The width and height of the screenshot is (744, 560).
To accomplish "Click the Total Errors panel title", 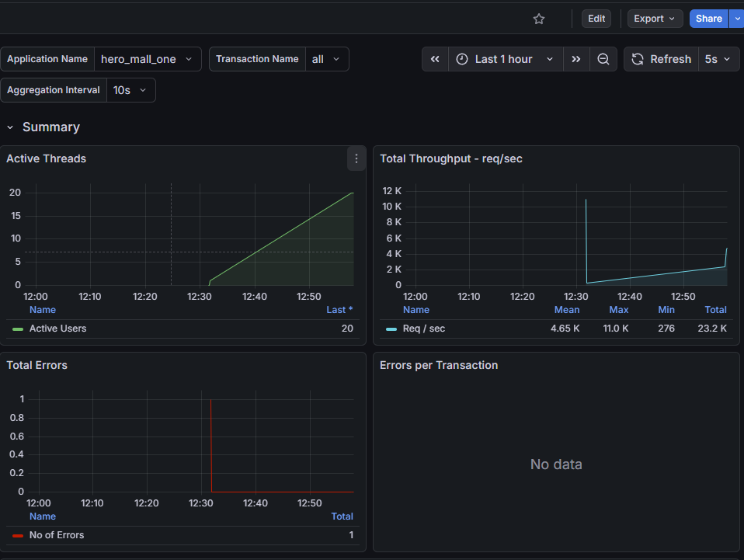I will (37, 365).
